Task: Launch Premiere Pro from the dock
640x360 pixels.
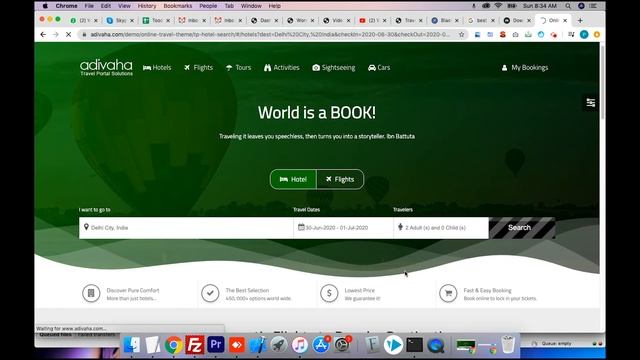Action: (x=216, y=345)
